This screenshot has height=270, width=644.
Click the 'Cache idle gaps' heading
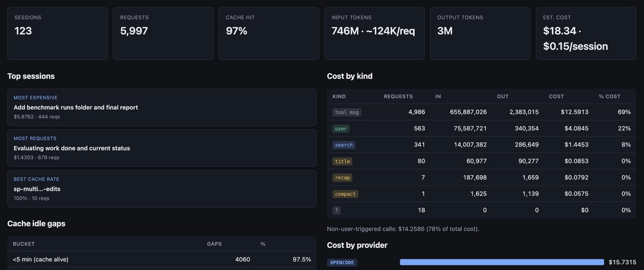tap(36, 224)
